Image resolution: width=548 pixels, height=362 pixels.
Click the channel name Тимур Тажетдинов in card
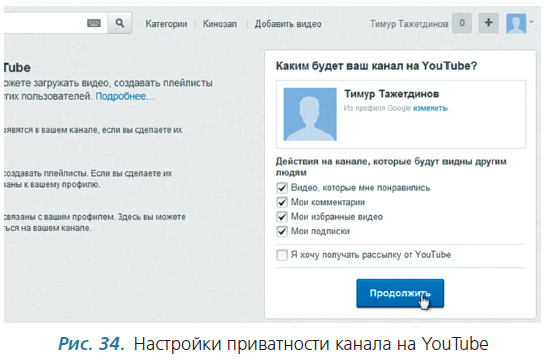coord(391,94)
